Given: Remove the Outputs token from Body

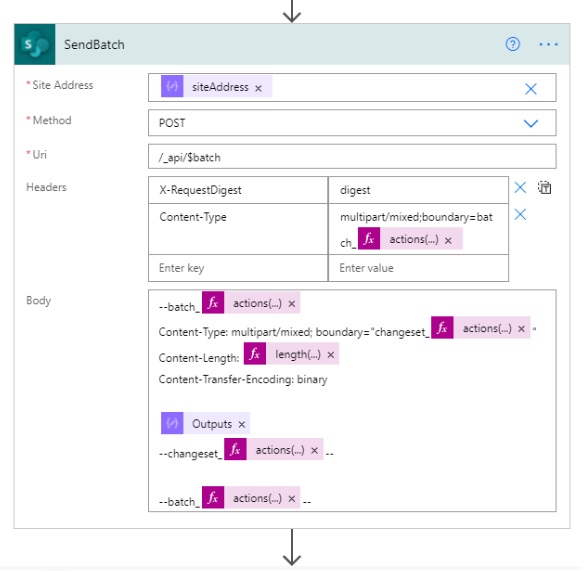Looking at the screenshot, I should pyautogui.click(x=242, y=425).
